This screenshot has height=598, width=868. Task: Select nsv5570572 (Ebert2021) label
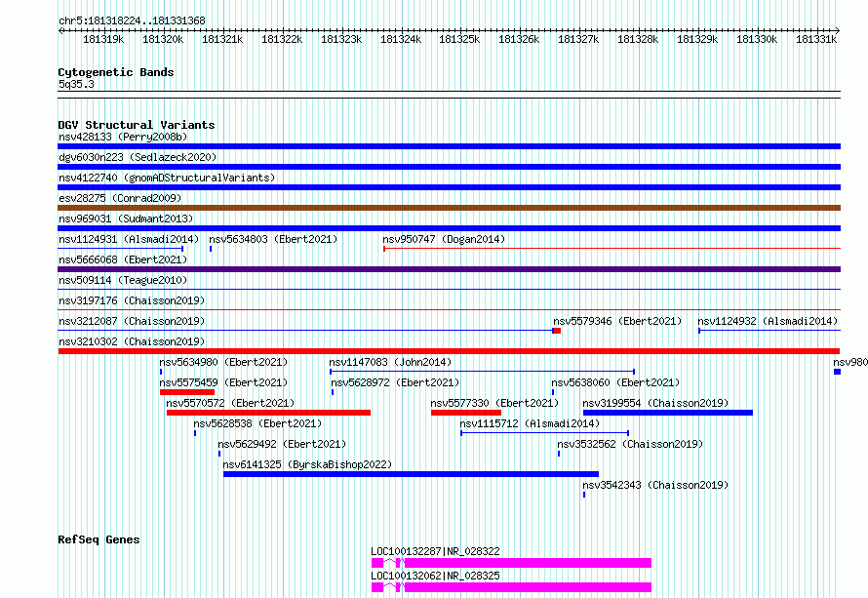(230, 403)
